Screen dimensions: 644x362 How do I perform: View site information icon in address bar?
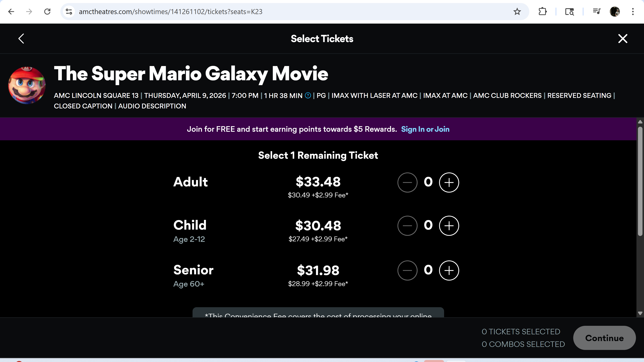click(x=69, y=12)
